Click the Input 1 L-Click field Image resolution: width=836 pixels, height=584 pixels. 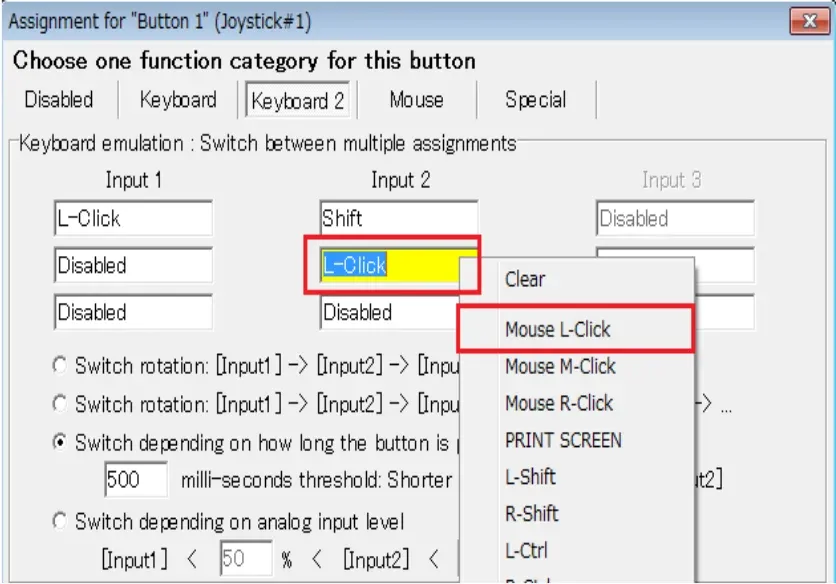[x=133, y=218]
